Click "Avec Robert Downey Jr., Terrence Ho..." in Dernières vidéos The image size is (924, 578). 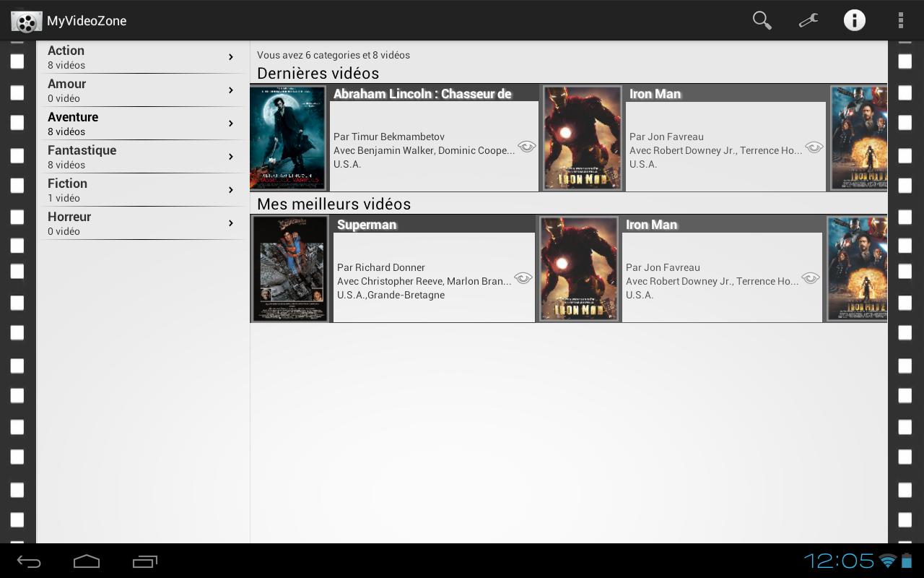716,150
